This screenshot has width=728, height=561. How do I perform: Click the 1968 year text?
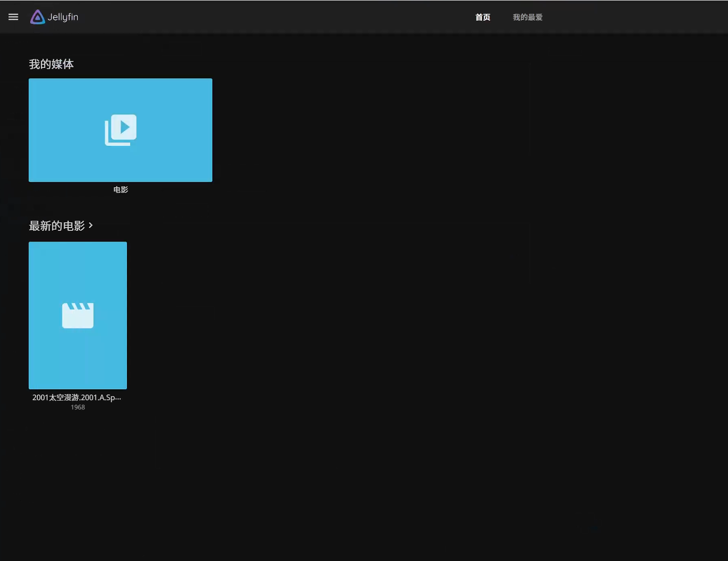pos(78,407)
